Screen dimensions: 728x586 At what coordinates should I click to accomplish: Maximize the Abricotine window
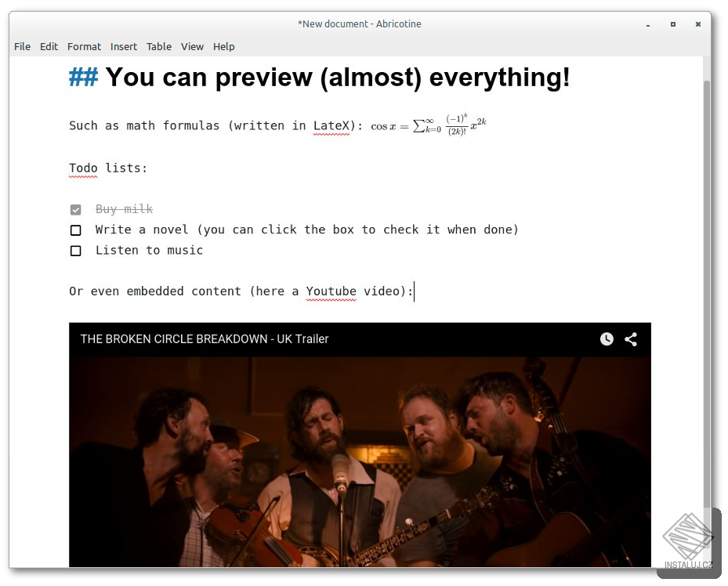pyautogui.click(x=672, y=24)
